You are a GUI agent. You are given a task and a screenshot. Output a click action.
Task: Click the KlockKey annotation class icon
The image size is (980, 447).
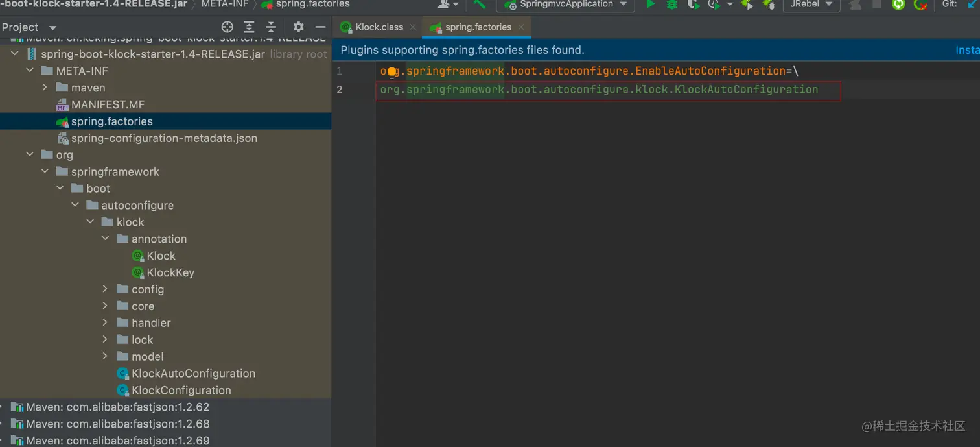tap(137, 272)
